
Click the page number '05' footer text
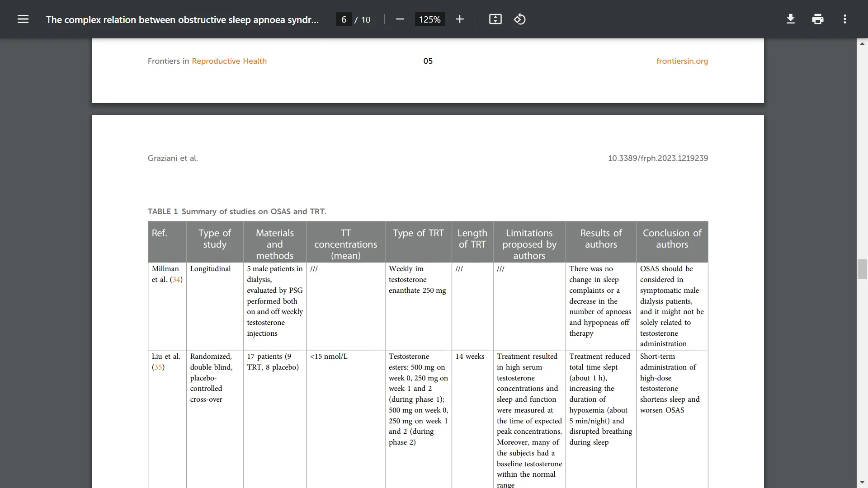428,61
